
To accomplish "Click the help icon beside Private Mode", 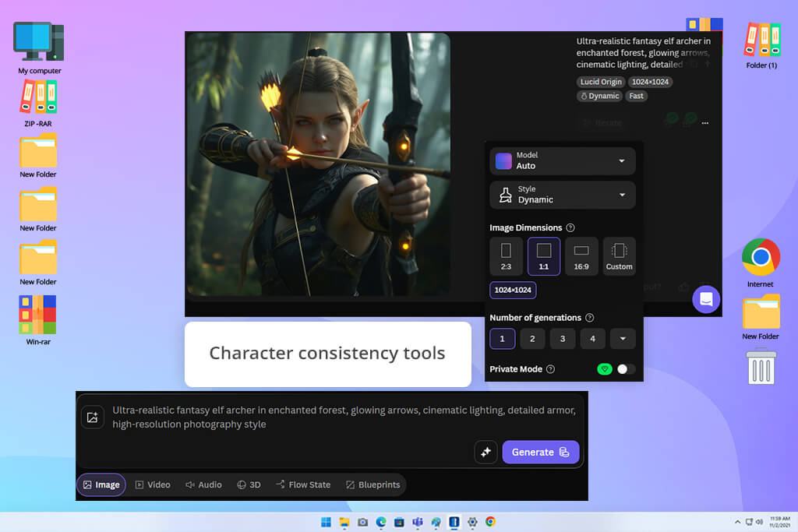I will tap(550, 369).
